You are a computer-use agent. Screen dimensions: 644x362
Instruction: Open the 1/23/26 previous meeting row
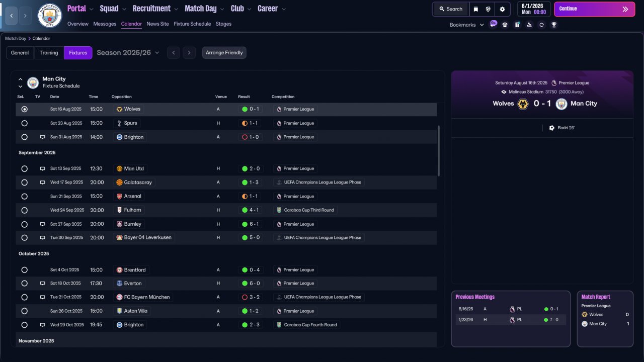point(511,320)
